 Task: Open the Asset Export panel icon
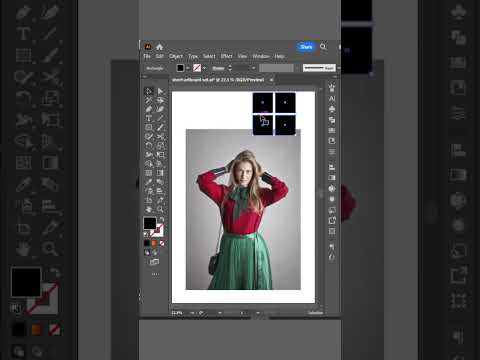click(x=332, y=220)
